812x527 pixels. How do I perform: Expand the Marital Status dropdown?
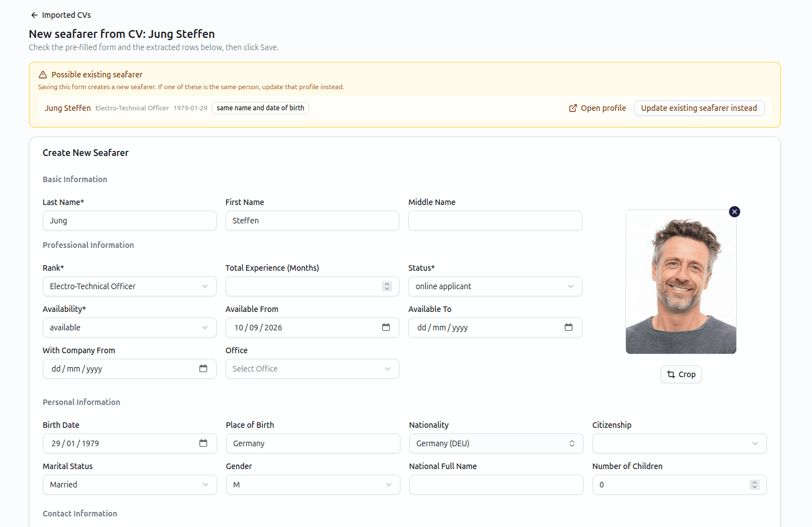tap(130, 485)
